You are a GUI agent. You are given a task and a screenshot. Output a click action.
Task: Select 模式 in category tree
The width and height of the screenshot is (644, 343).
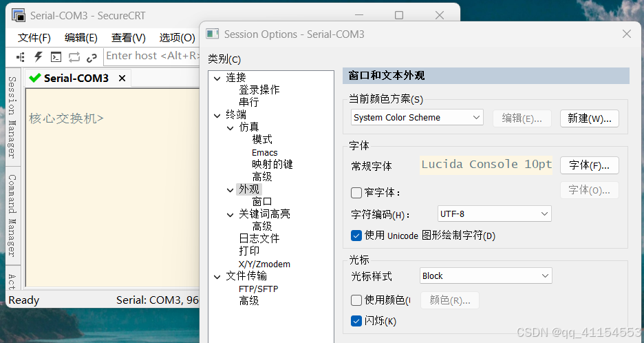pos(262,139)
